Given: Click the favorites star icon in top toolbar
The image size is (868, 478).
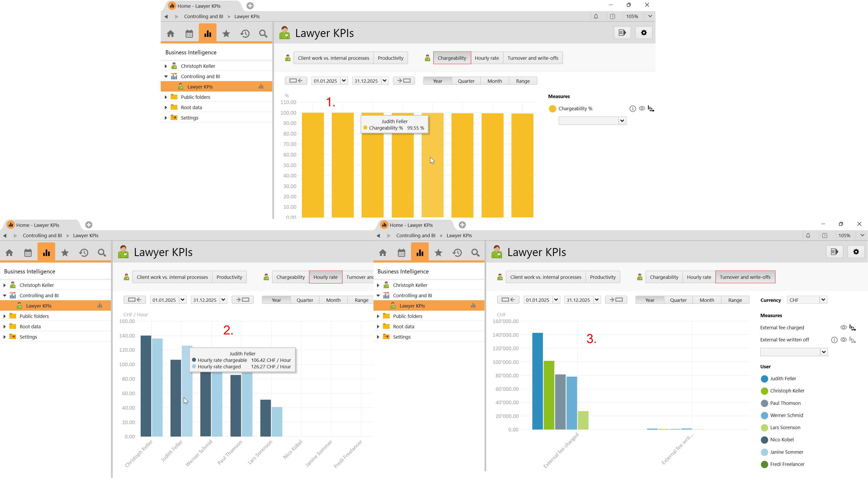Looking at the screenshot, I should click(x=226, y=33).
